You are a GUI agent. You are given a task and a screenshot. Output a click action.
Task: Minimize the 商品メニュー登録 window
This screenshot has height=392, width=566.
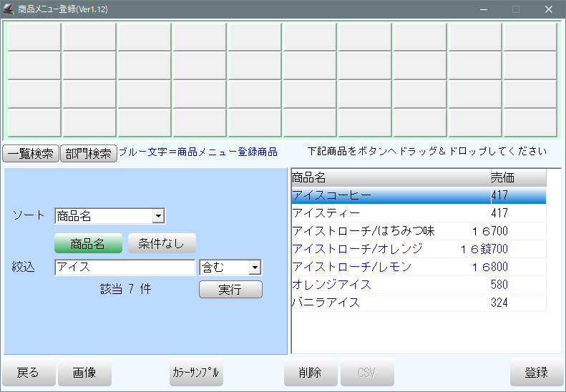point(484,9)
